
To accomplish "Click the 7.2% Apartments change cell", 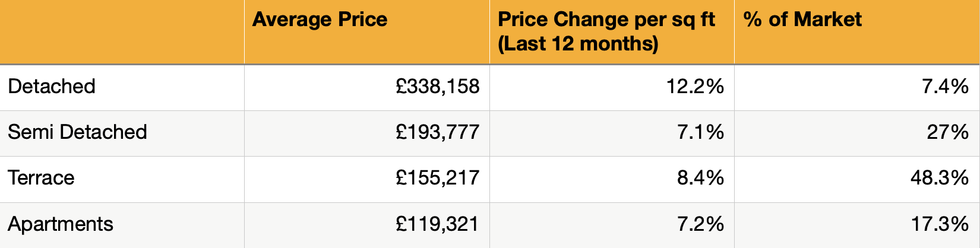I will tap(700, 224).
